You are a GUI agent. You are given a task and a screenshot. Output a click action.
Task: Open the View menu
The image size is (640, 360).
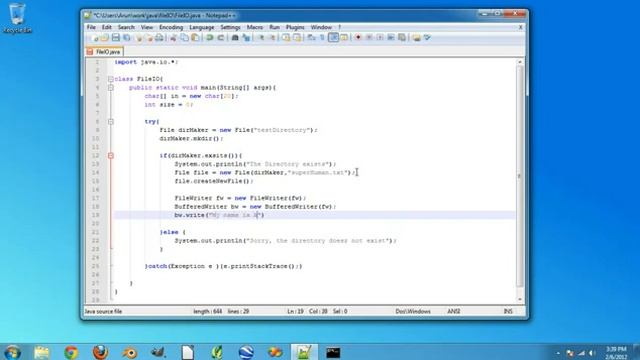(x=147, y=27)
